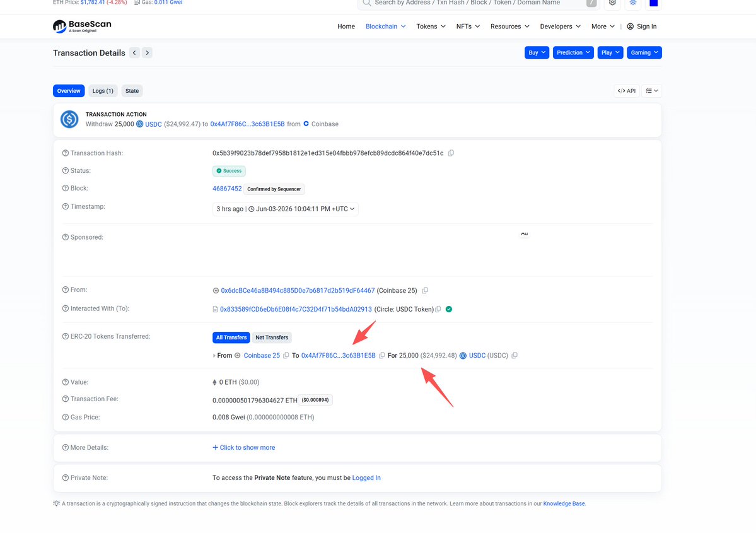
Task: Open the list view options dropdown
Action: (x=652, y=91)
